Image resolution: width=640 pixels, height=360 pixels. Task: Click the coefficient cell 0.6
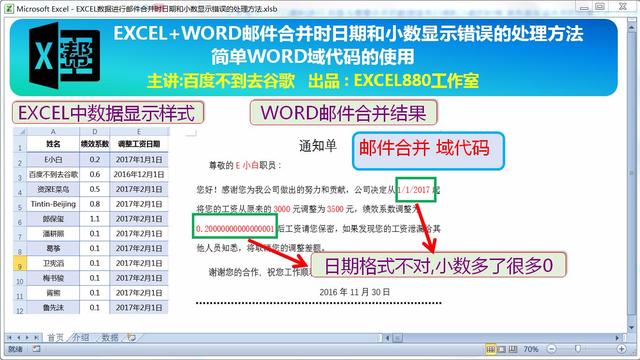tap(95, 174)
